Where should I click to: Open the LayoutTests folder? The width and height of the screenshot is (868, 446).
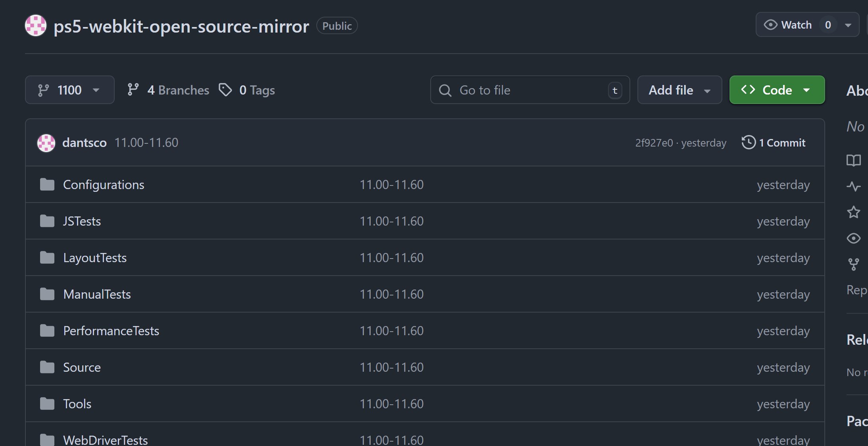click(95, 258)
